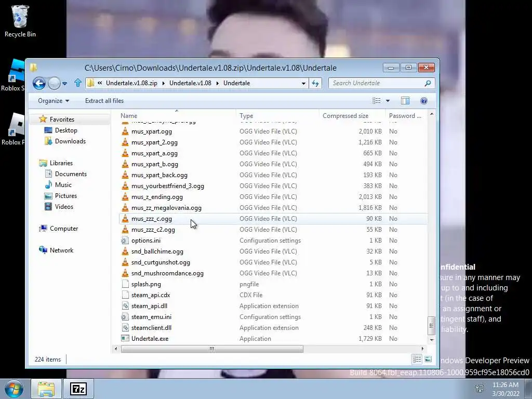Screen dimensions: 532x399
Task: Open the Windows Start orb
Action: (x=14, y=389)
